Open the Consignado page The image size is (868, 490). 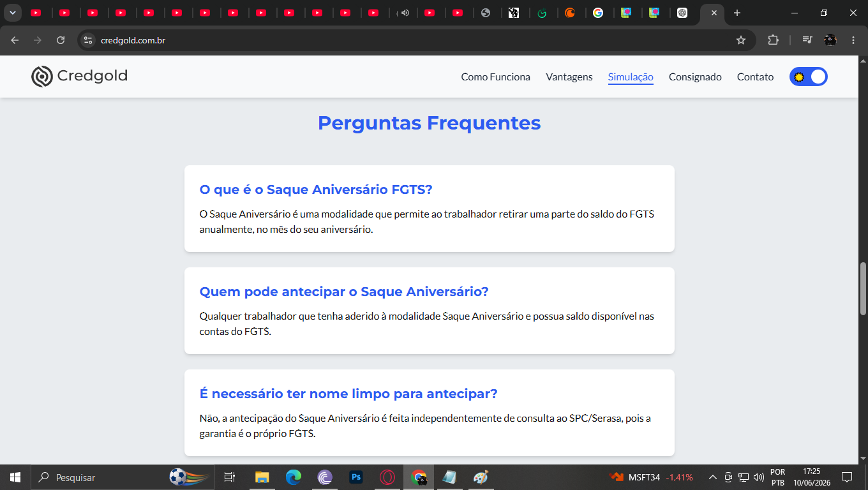695,77
